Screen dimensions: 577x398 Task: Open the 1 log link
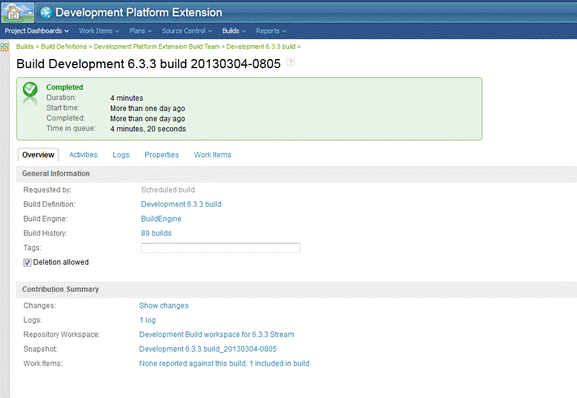(148, 320)
